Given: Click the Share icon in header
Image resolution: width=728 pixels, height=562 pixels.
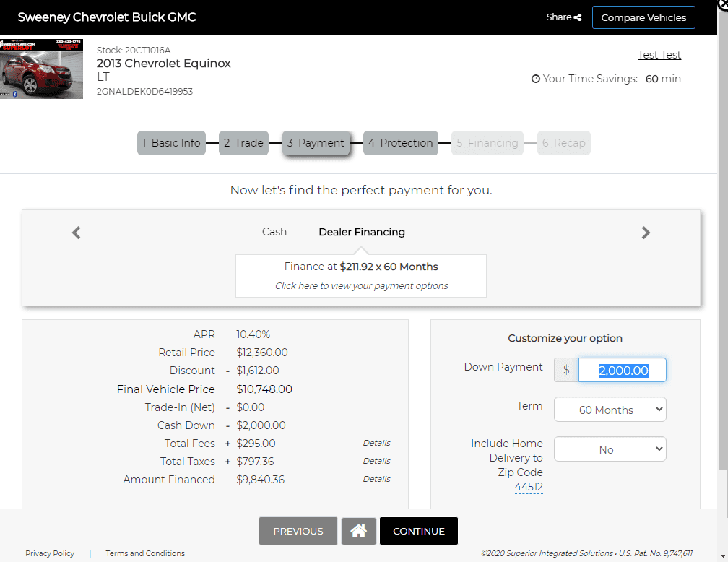Looking at the screenshot, I should coord(578,17).
